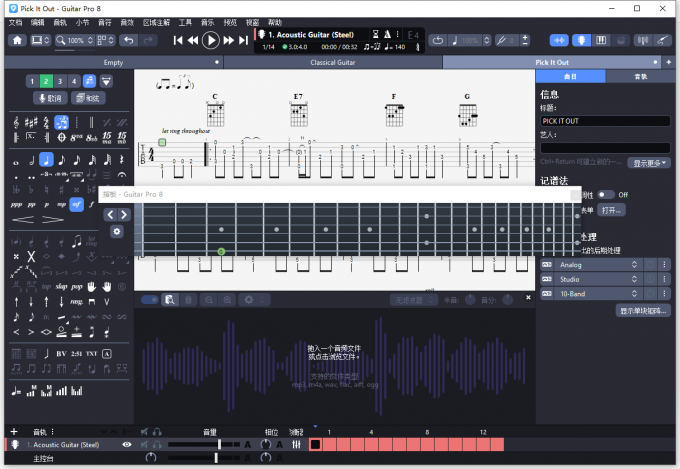Toggle the count-in hourglass icon

pos(376,34)
